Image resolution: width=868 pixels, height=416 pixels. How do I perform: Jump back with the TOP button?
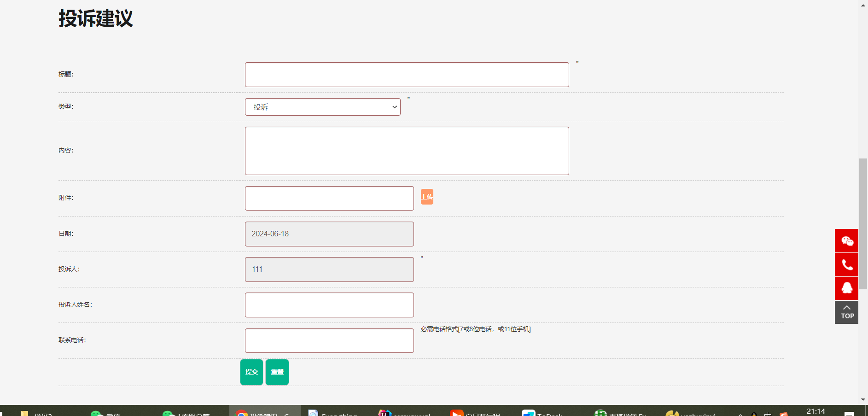[846, 312]
